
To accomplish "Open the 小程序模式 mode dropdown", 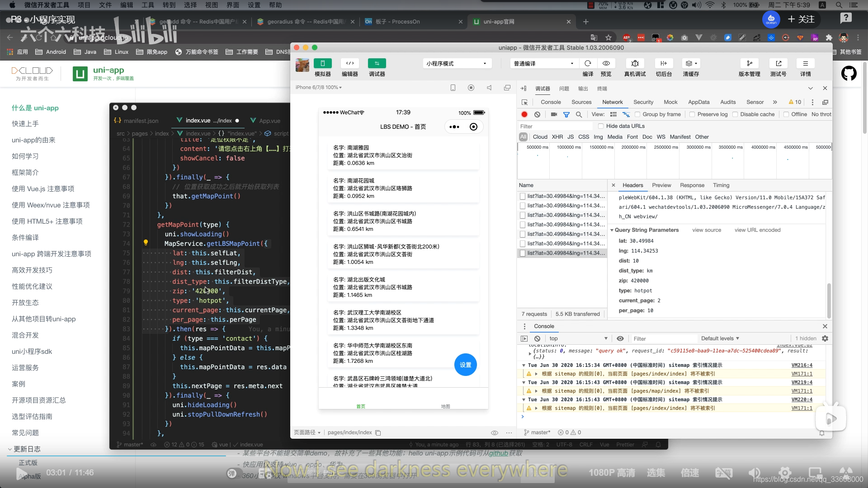I will (x=456, y=63).
